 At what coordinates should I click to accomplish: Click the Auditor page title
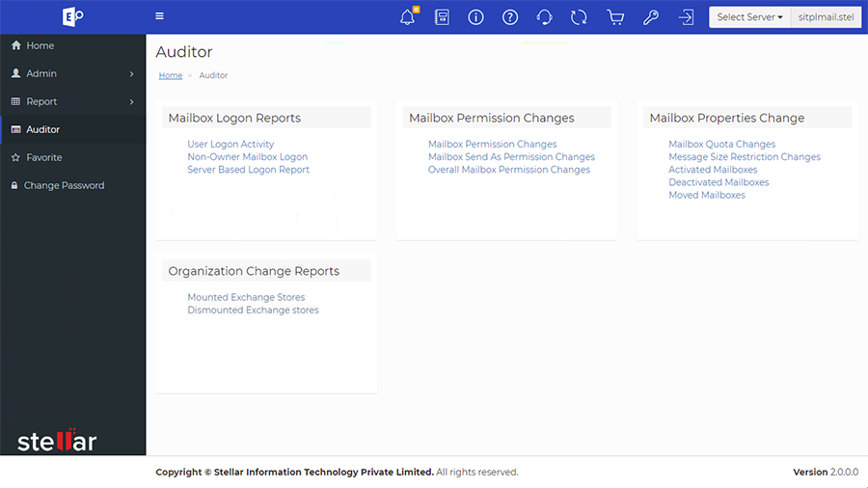click(x=184, y=52)
